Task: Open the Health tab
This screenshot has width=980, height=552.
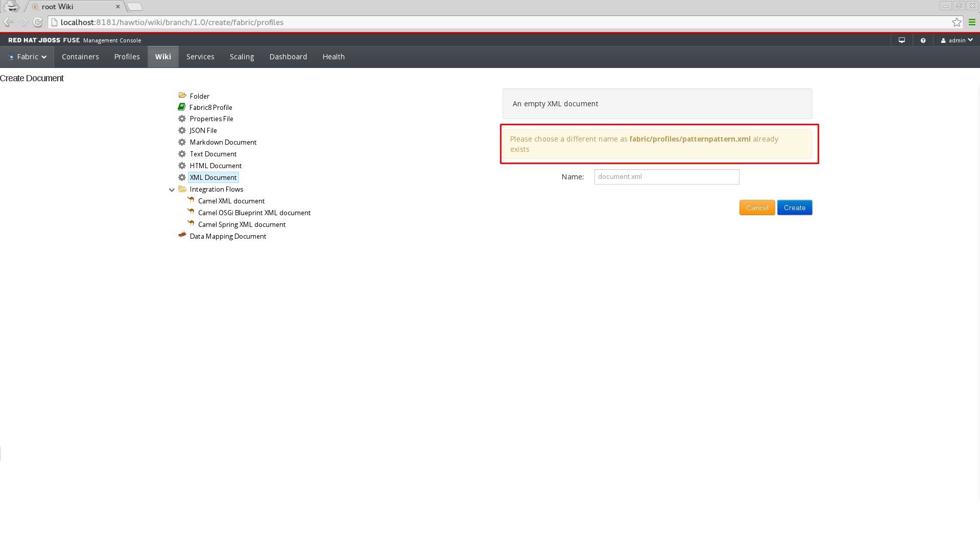Action: [x=333, y=57]
